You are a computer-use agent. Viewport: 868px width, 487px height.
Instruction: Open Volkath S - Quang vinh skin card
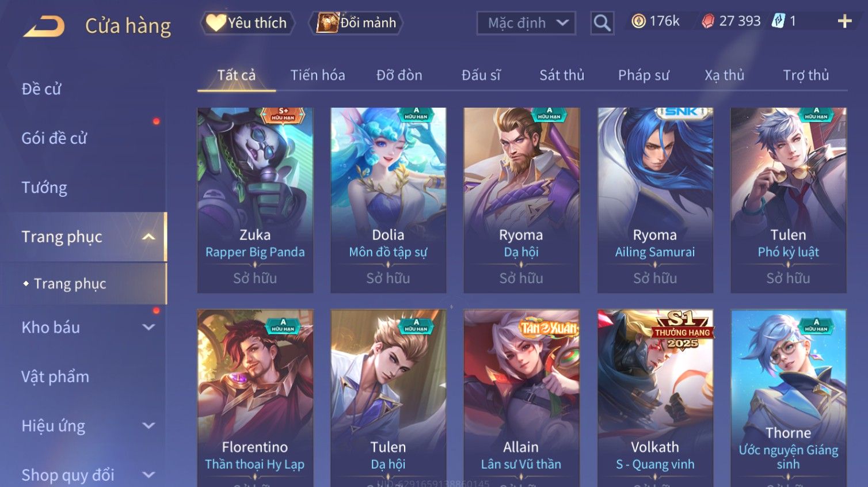tap(655, 398)
